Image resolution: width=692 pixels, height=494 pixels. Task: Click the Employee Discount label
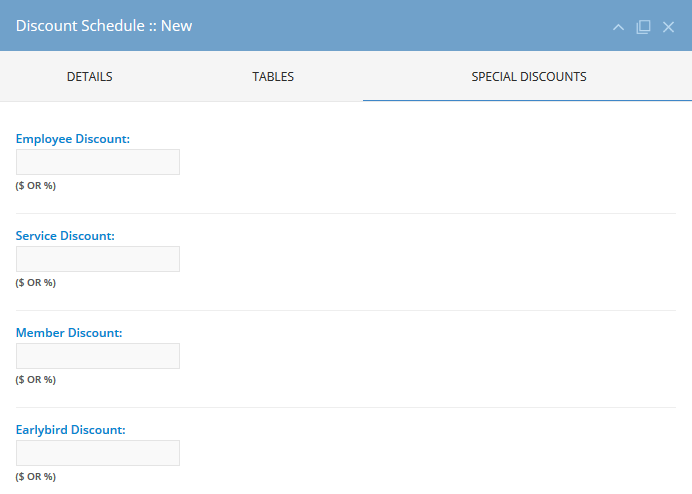[x=73, y=139]
